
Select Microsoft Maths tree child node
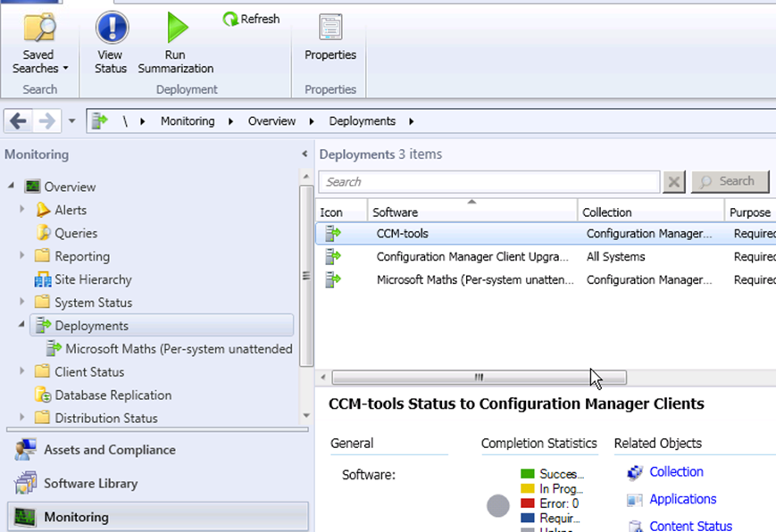(170, 349)
